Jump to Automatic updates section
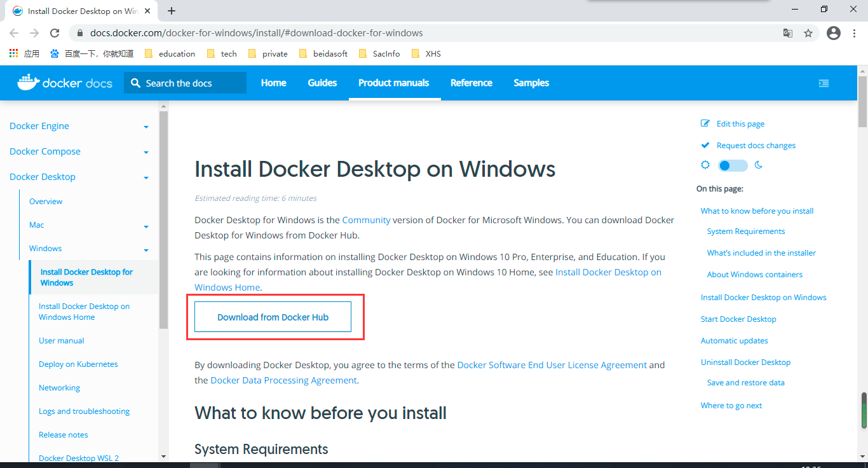The height and width of the screenshot is (468, 868). coord(735,340)
